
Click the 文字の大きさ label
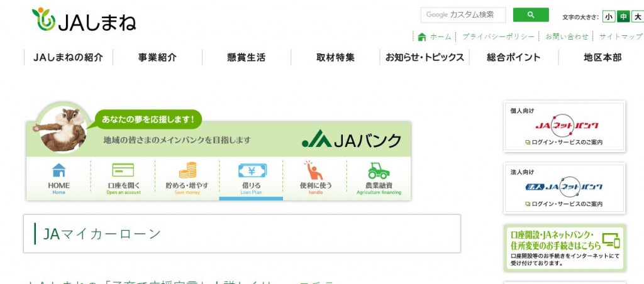tap(580, 17)
